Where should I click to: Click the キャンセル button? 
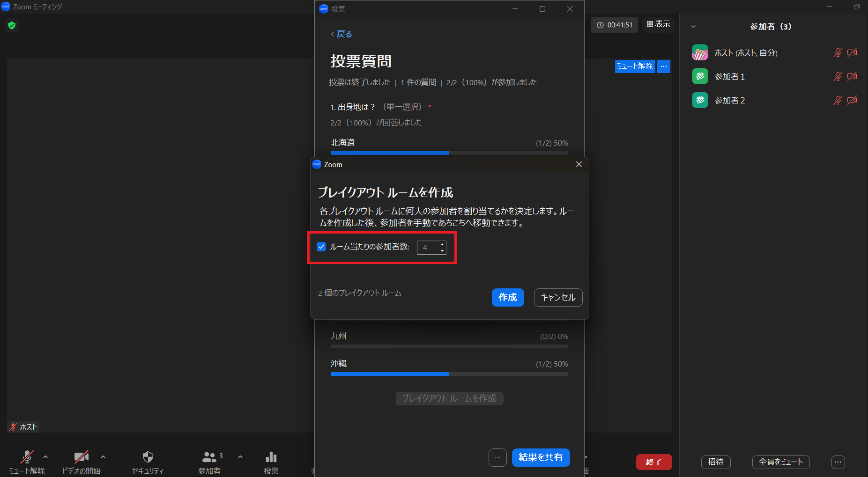click(557, 297)
